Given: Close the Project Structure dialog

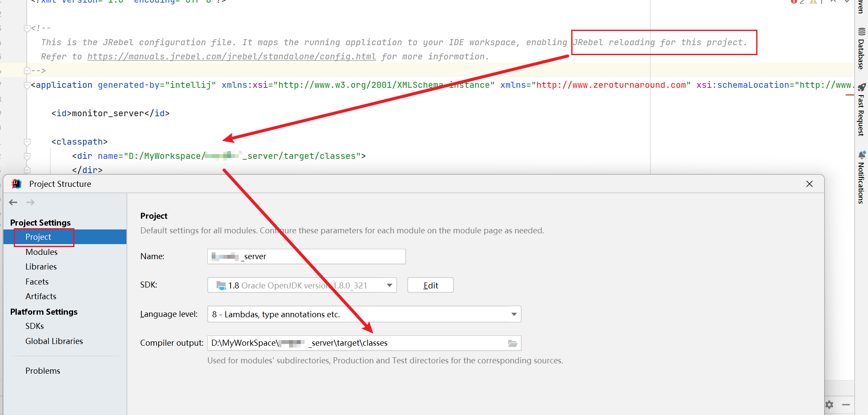Looking at the screenshot, I should pyautogui.click(x=810, y=184).
